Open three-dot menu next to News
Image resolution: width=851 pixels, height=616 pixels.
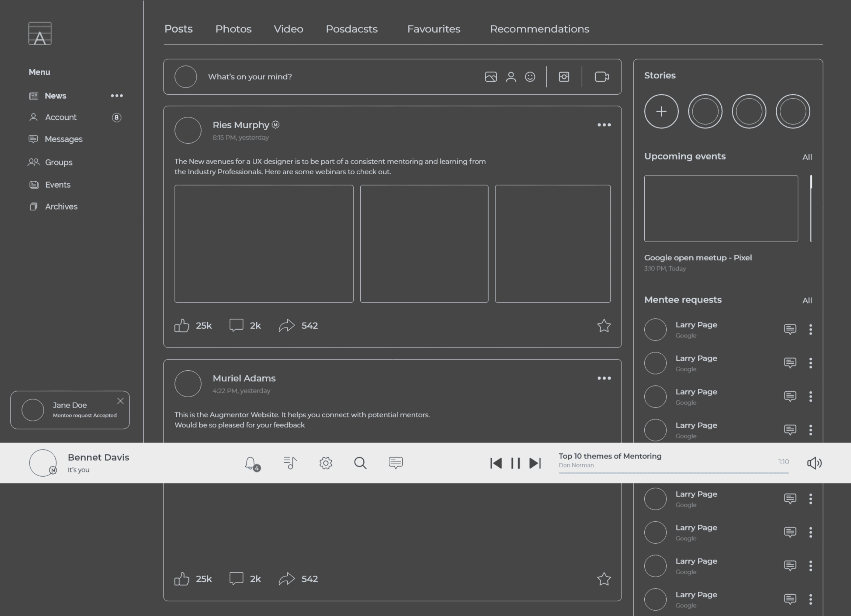pos(117,96)
